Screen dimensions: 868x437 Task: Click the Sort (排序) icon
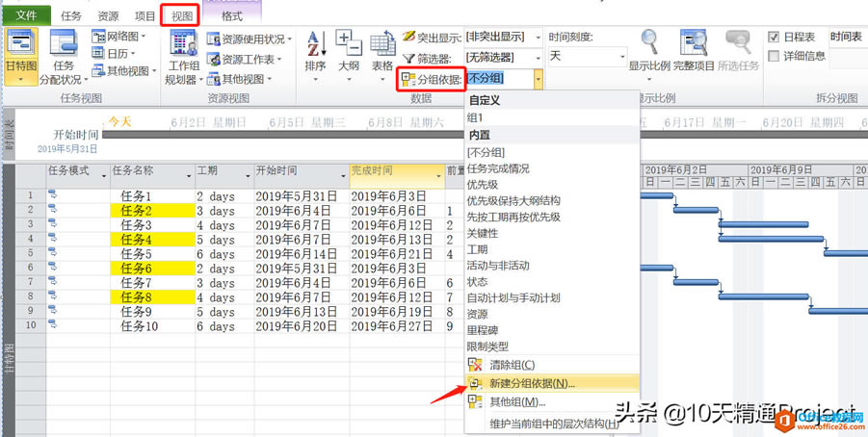click(x=317, y=43)
